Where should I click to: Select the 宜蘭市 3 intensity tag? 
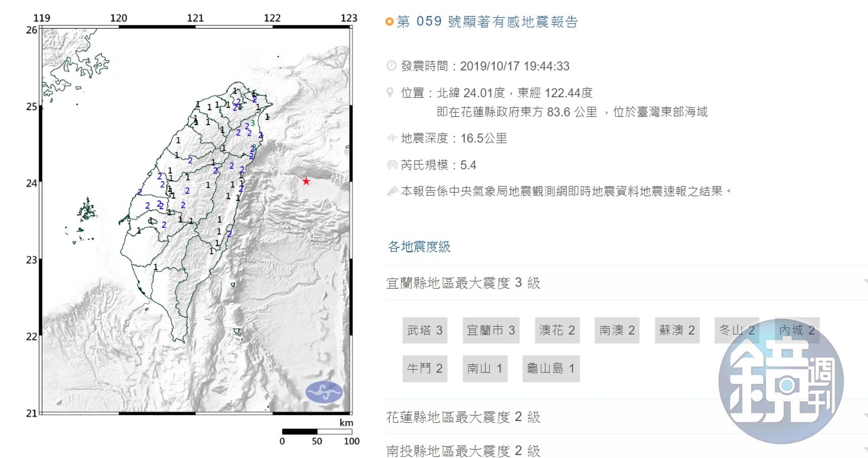[x=491, y=330]
